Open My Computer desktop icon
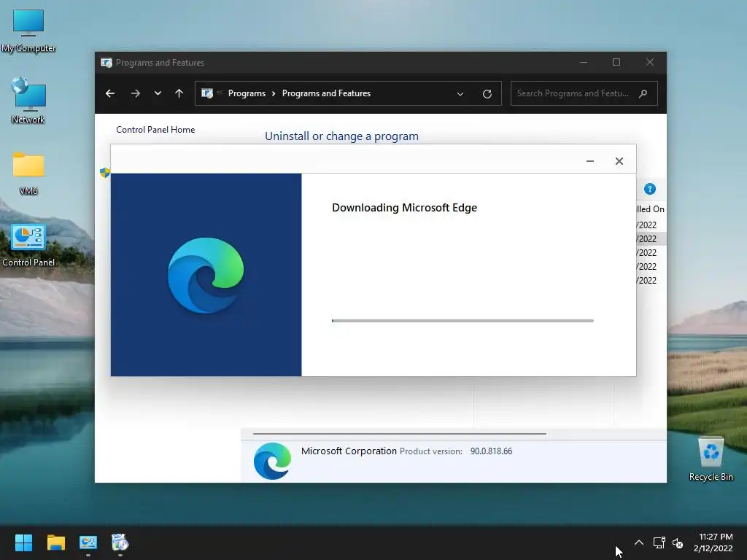The width and height of the screenshot is (747, 560). pos(28,31)
